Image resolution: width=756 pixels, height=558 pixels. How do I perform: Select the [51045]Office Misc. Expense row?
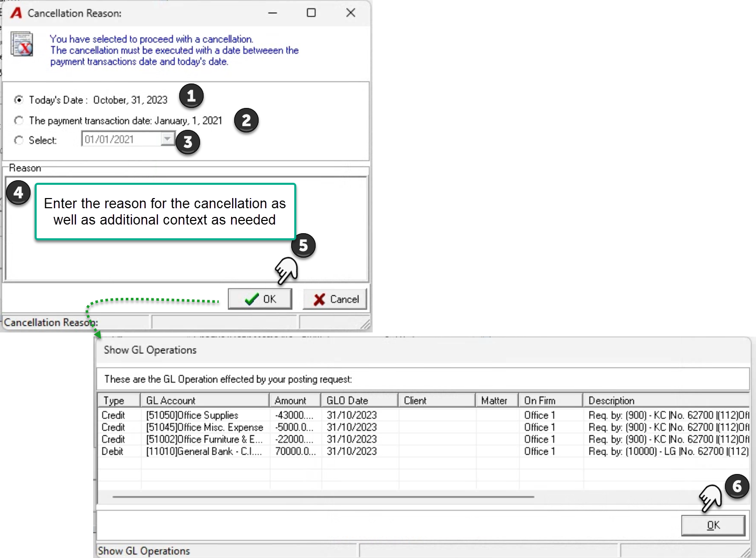click(424, 427)
